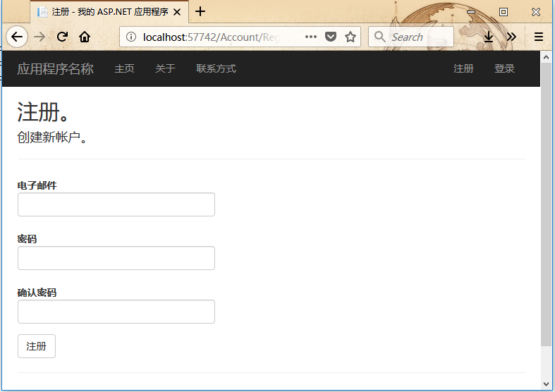The image size is (555, 392).
Task: Click the vertical scrollbar down arrow
Action: pyautogui.click(x=547, y=384)
